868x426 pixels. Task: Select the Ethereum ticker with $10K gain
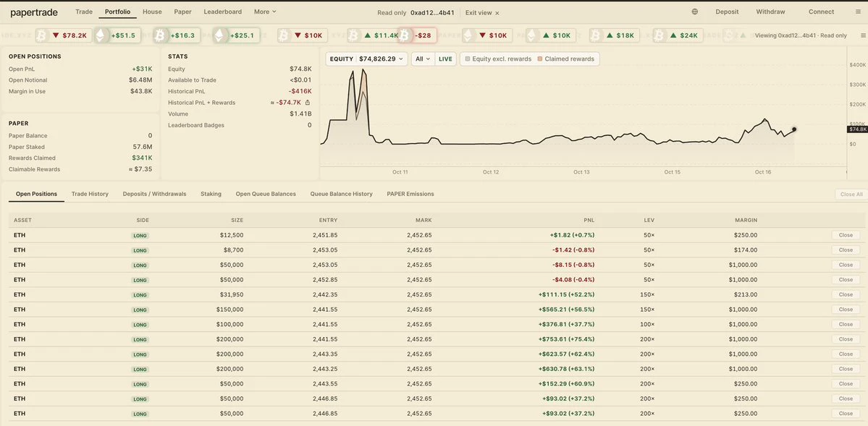550,35
